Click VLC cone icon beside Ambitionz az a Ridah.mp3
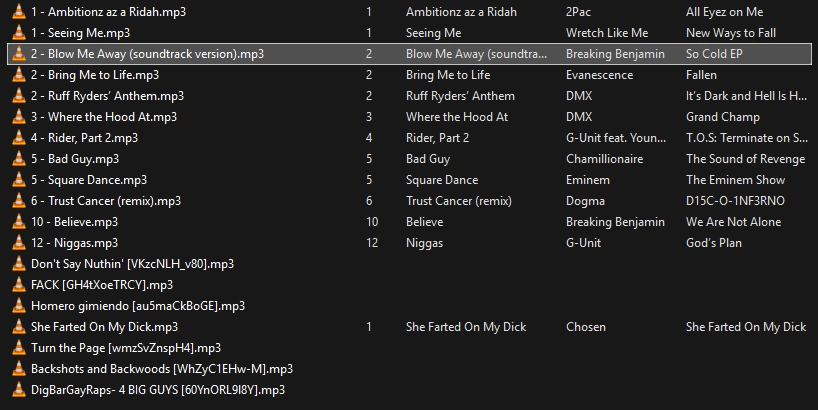 point(19,11)
